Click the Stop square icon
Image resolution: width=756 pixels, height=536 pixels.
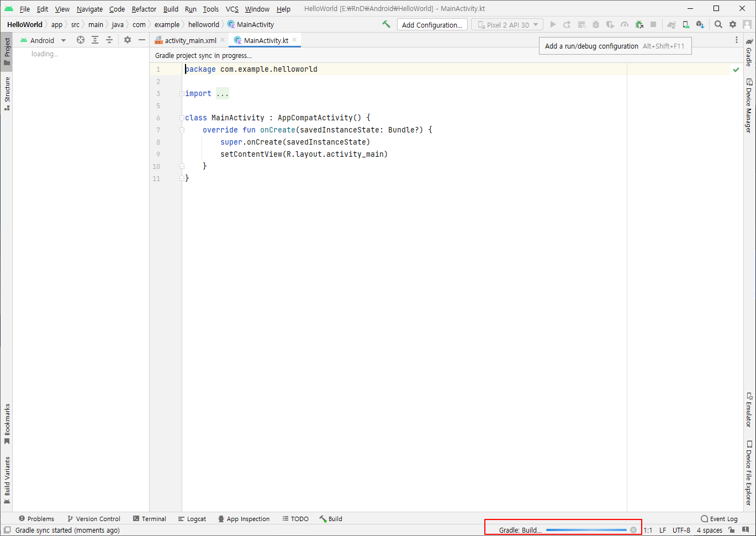(653, 24)
